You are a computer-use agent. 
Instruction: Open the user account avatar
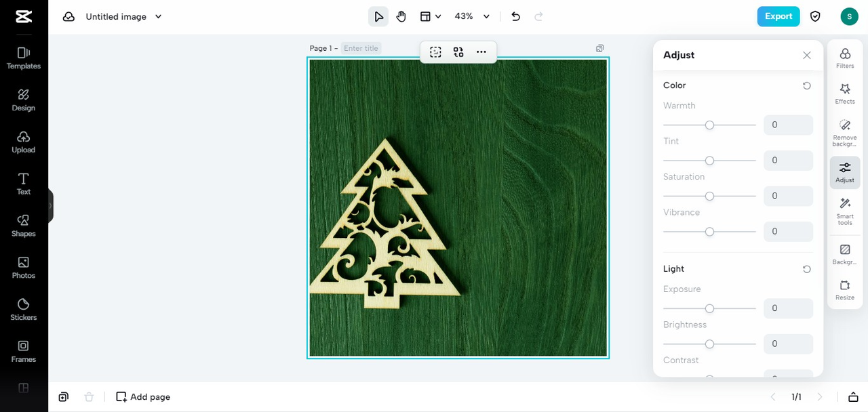pyautogui.click(x=849, y=16)
